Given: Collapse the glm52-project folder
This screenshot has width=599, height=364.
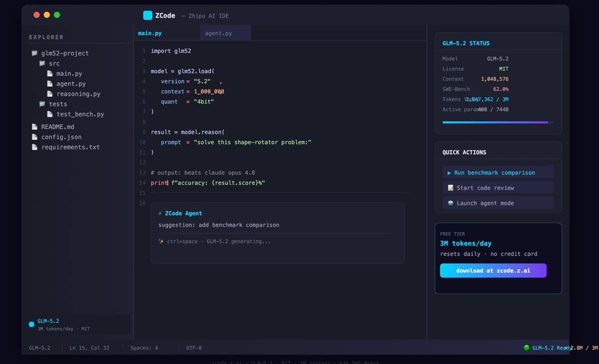Looking at the screenshot, I should [x=65, y=53].
